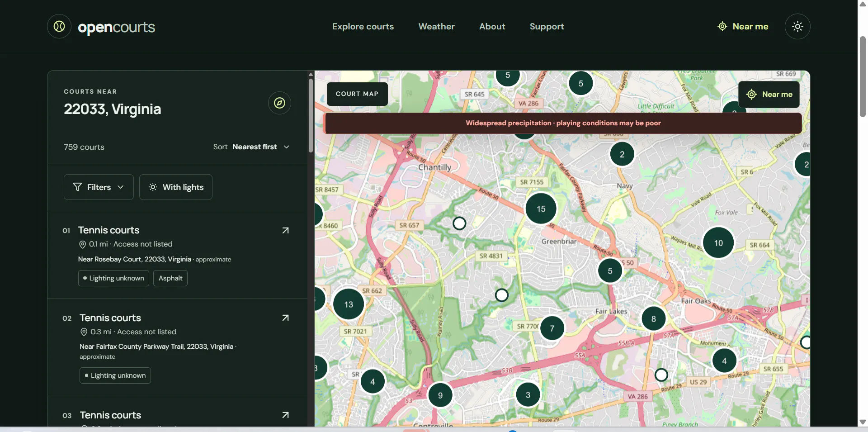868x432 pixels.
Task: Select the map cluster marker showing 8
Action: tap(654, 319)
